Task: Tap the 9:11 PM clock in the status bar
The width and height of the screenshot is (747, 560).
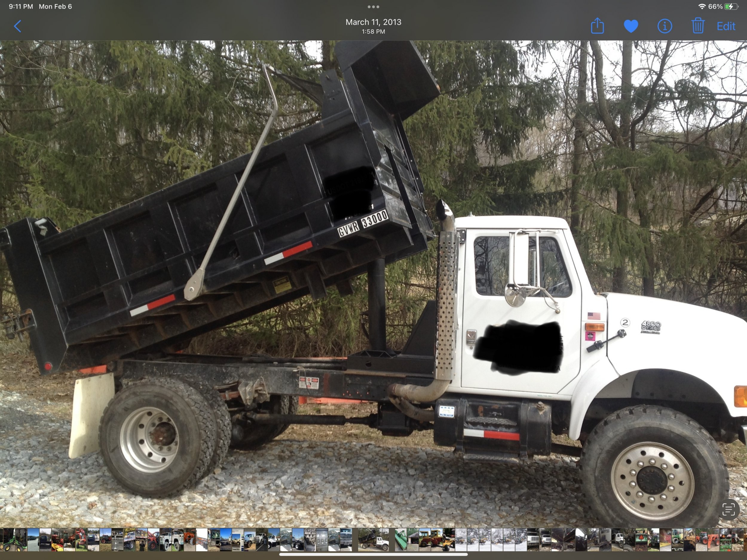Action: (x=21, y=6)
